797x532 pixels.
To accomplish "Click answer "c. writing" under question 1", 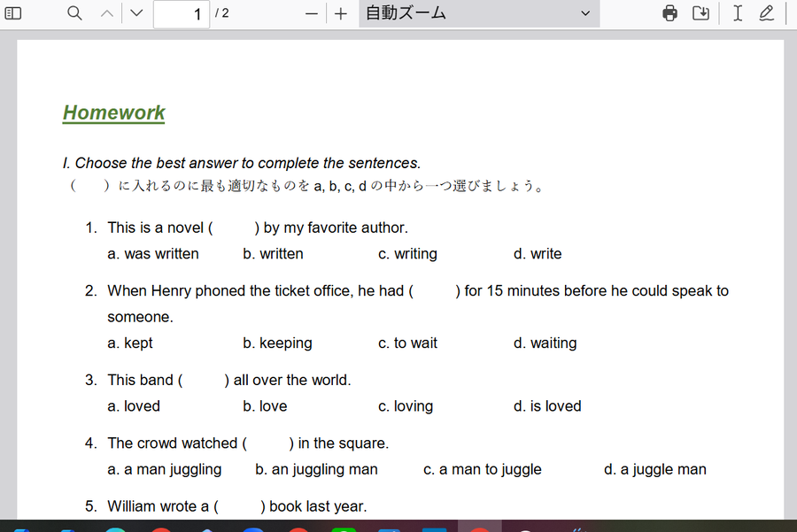I will [x=407, y=254].
